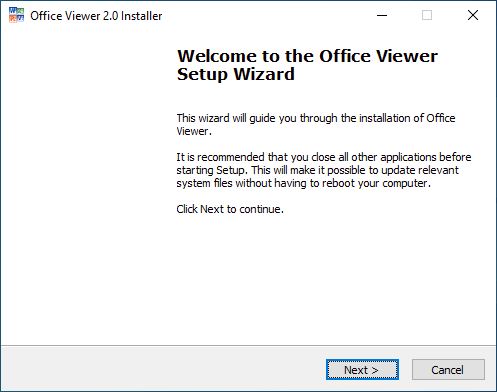Image resolution: width=497 pixels, height=392 pixels.
Task: Click the 'It is recommended that you close' line
Action: (324, 157)
